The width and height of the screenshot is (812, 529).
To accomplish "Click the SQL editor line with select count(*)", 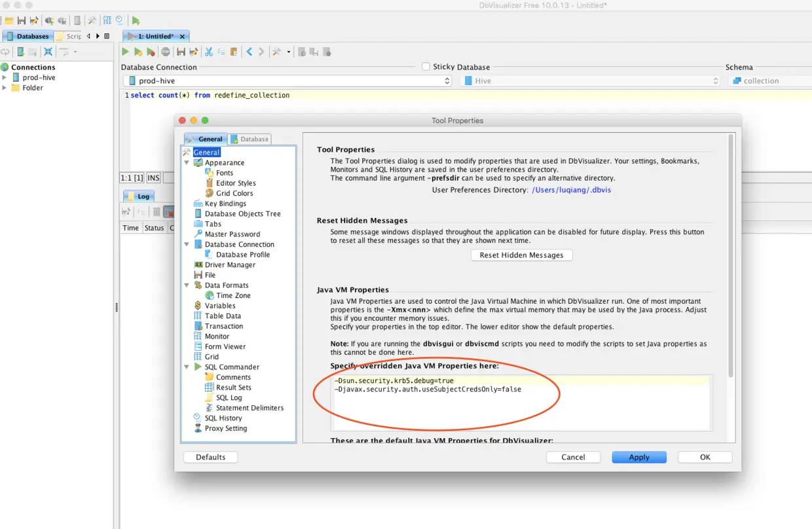I will (x=470, y=95).
